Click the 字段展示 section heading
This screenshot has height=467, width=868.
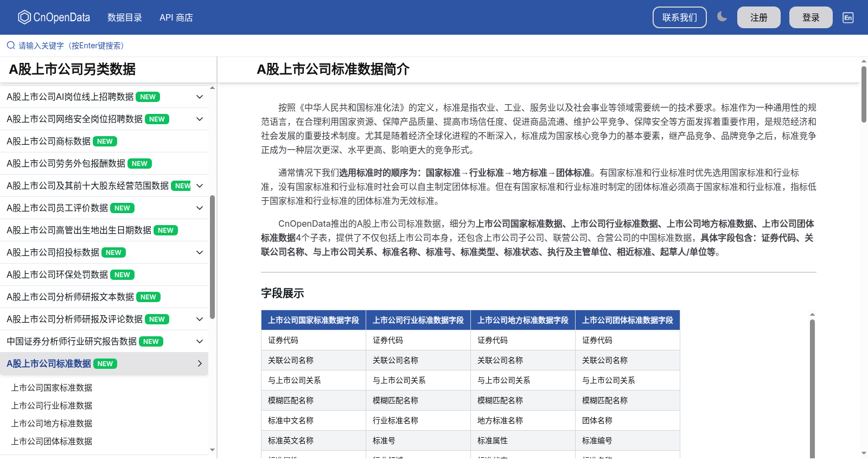[x=283, y=293]
